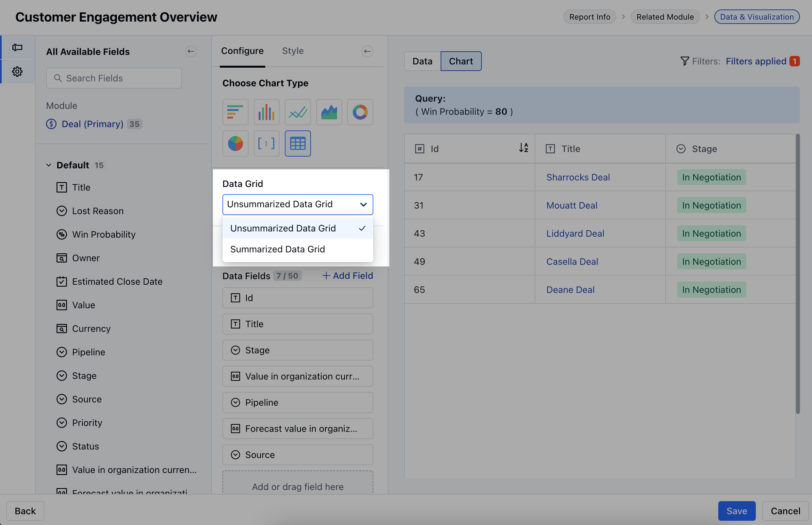This screenshot has width=812, height=525.
Task: Open the fields panel sidebar icon
Action: 17,47
